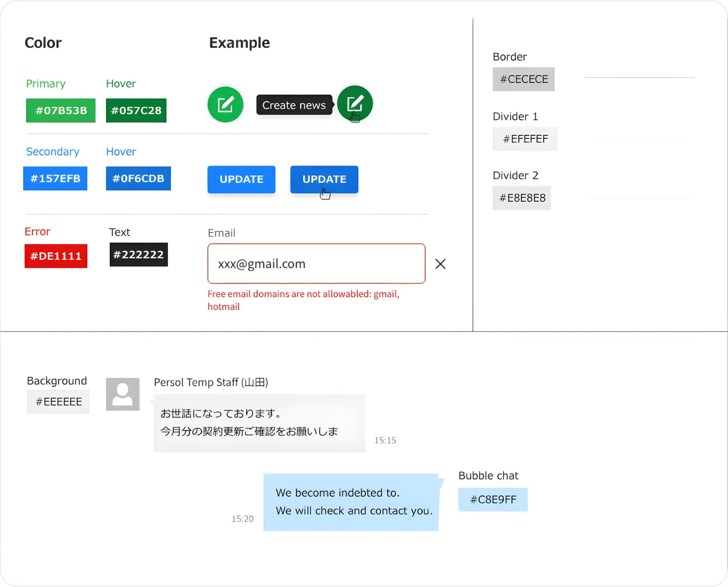
Task: Click the Create news tooltip label
Action: 294,105
